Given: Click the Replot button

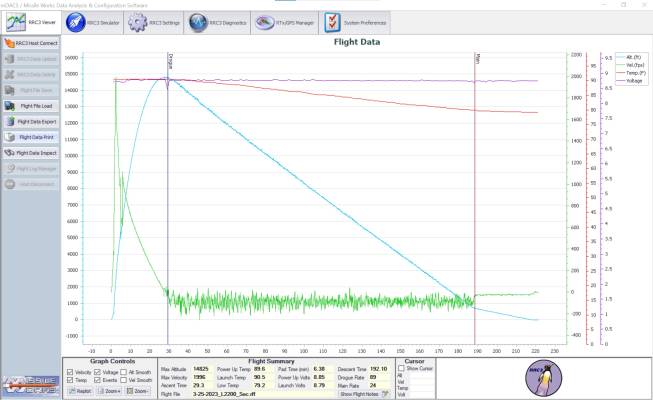Looking at the screenshot, I should [x=79, y=391].
